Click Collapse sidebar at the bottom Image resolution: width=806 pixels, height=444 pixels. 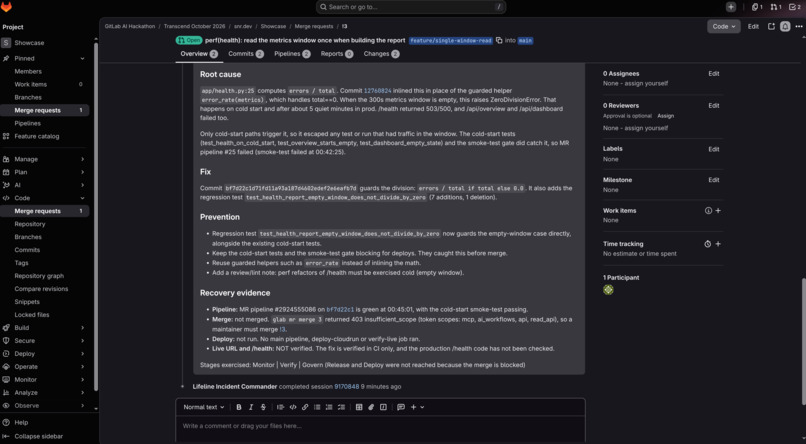(39, 436)
